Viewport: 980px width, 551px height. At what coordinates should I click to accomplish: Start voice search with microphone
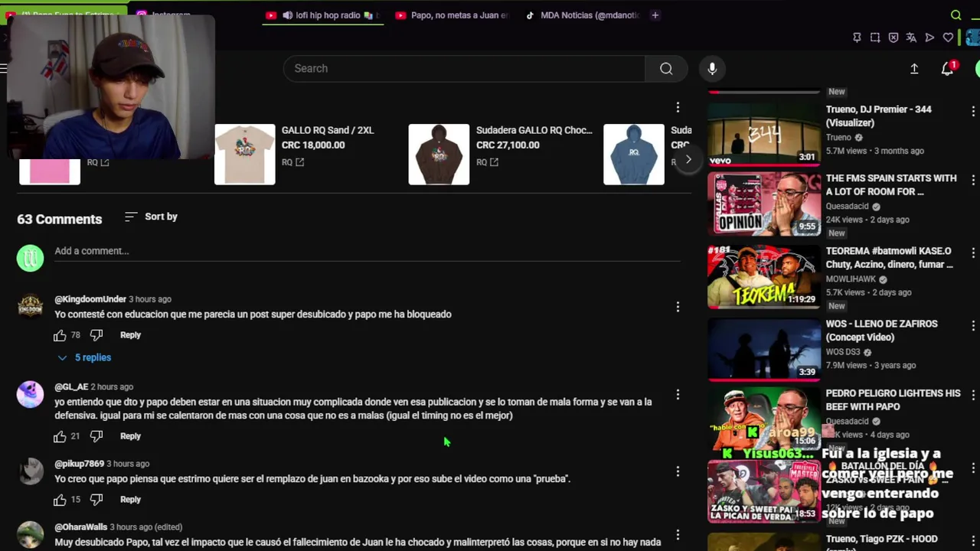point(712,69)
